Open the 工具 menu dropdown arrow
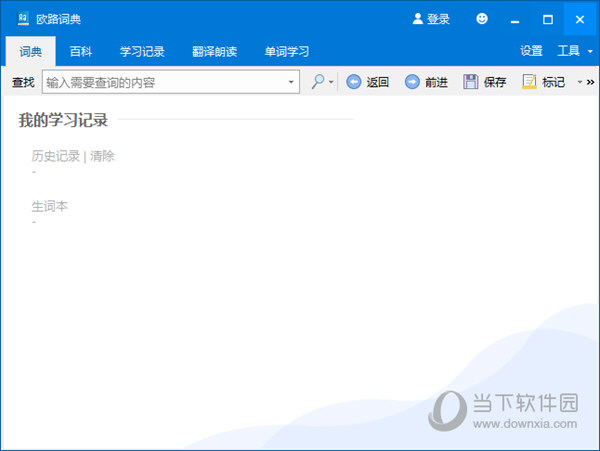This screenshot has height=451, width=600. (x=590, y=51)
